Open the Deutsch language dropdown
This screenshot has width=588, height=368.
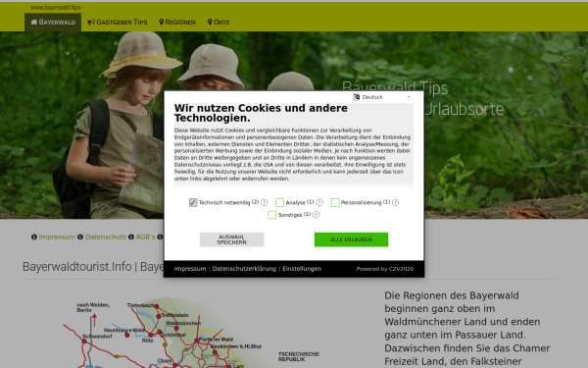[x=382, y=97]
